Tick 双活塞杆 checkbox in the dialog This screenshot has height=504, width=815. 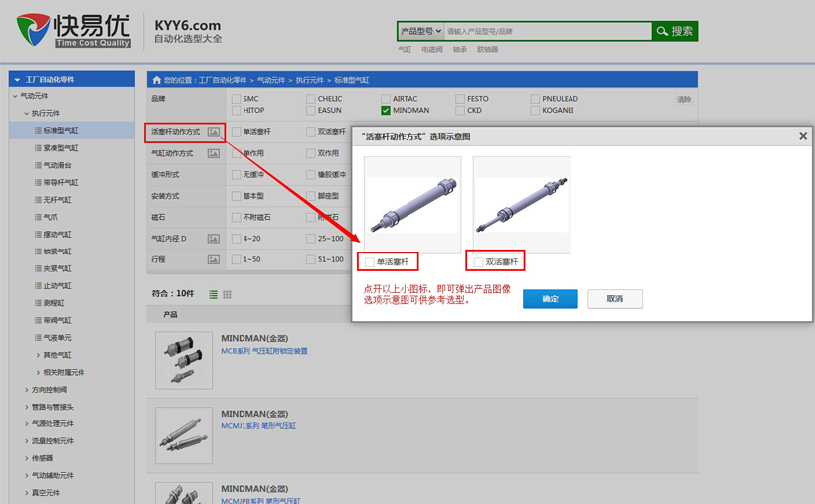pos(478,262)
